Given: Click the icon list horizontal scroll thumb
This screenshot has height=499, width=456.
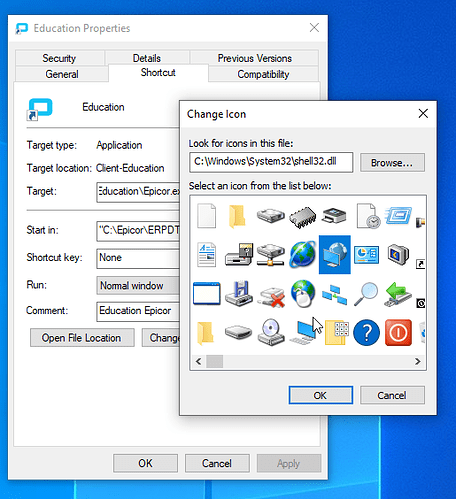Looking at the screenshot, I should point(214,361).
